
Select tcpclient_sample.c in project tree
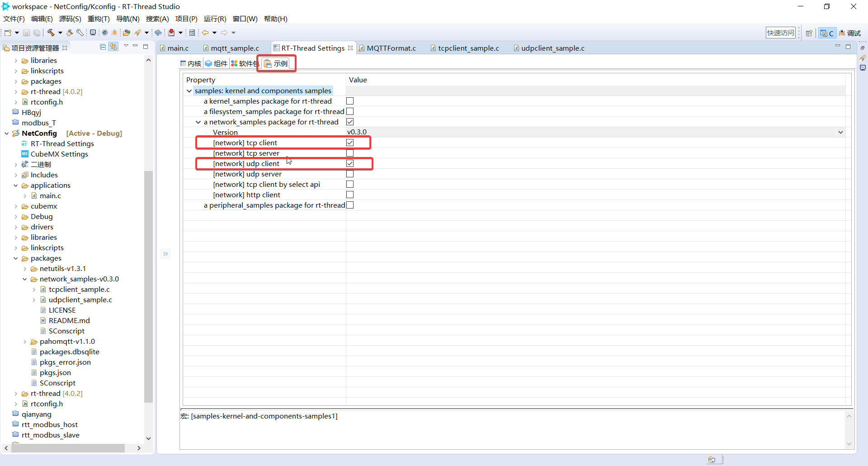(x=79, y=290)
